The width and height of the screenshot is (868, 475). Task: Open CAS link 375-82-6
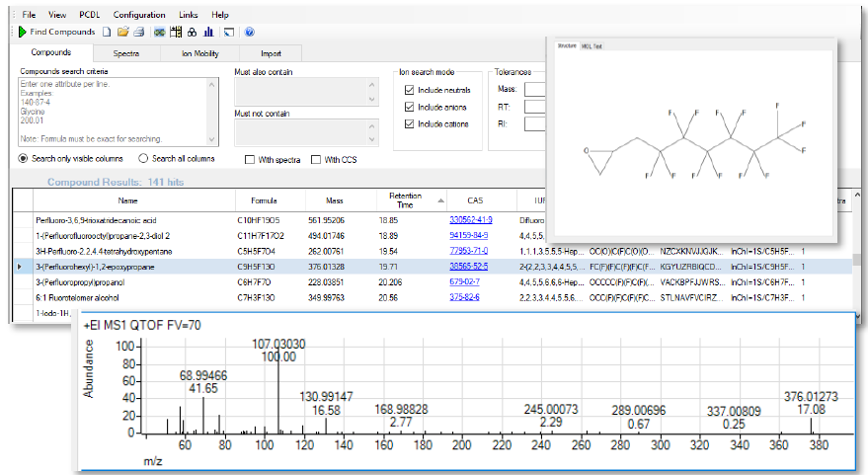[464, 297]
